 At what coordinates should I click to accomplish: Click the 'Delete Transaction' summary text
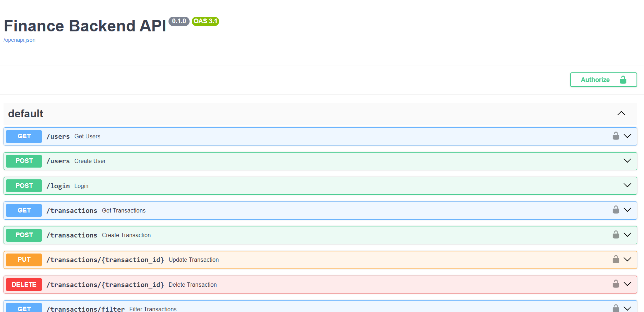193,285
